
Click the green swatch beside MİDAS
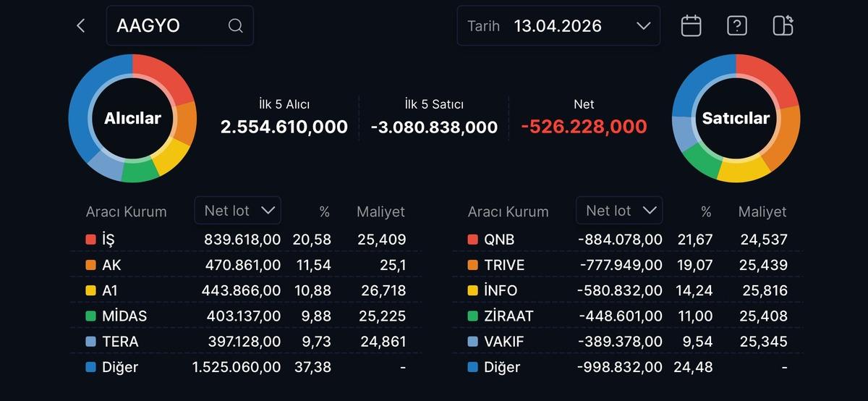tap(90, 316)
